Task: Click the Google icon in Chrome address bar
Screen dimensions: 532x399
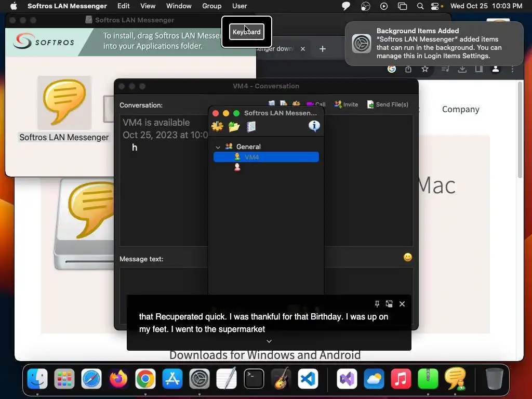Action: (392, 69)
